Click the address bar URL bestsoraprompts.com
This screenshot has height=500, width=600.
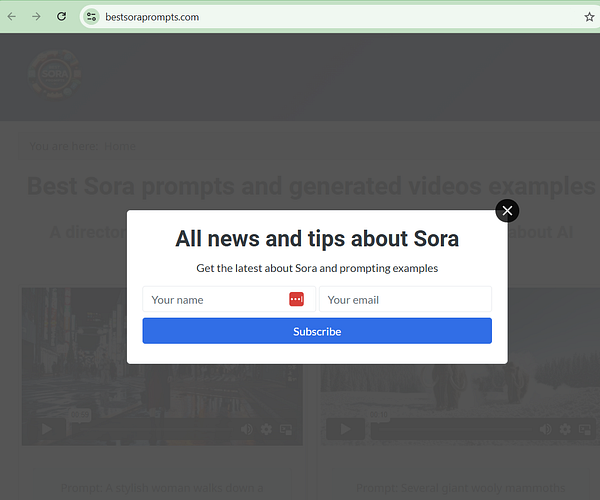coord(152,17)
